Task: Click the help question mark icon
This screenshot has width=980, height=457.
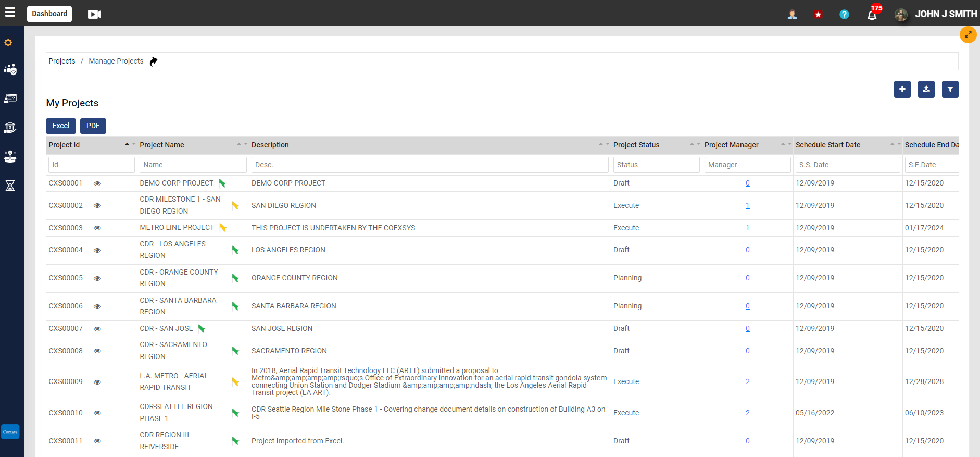Action: tap(844, 15)
